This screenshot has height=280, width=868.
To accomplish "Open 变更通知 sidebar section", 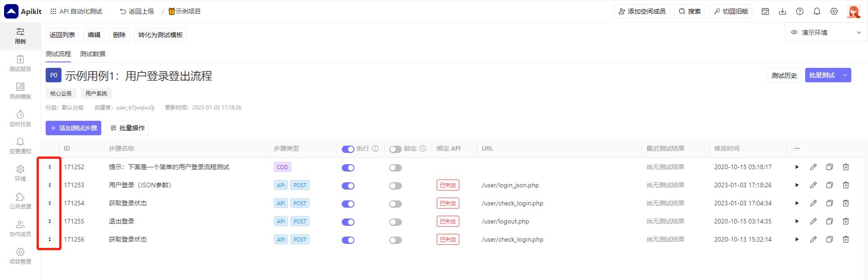I will click(20, 146).
